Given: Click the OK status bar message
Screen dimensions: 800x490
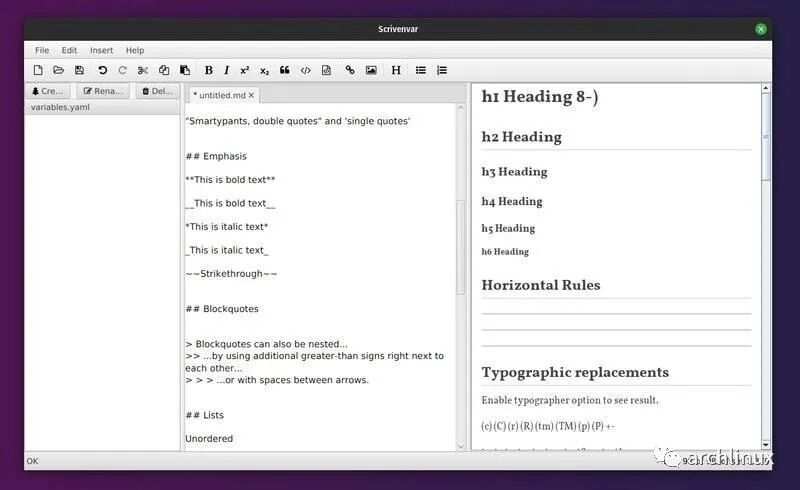Looking at the screenshot, I should point(32,461).
